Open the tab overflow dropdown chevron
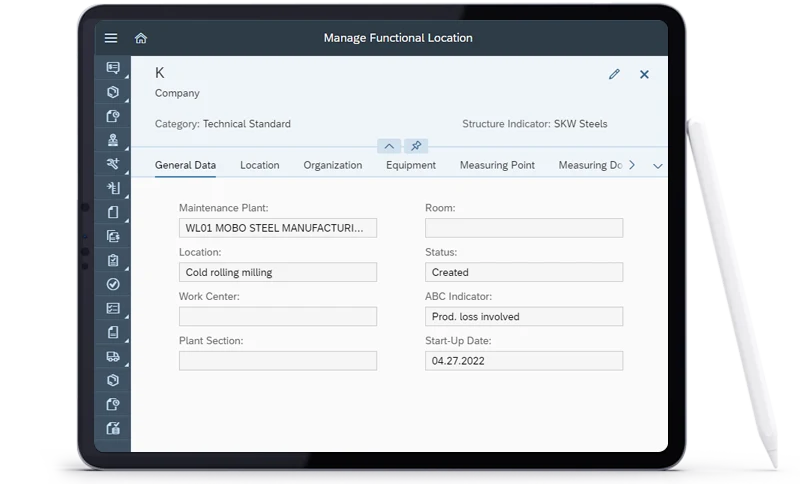The width and height of the screenshot is (800, 484). [658, 166]
